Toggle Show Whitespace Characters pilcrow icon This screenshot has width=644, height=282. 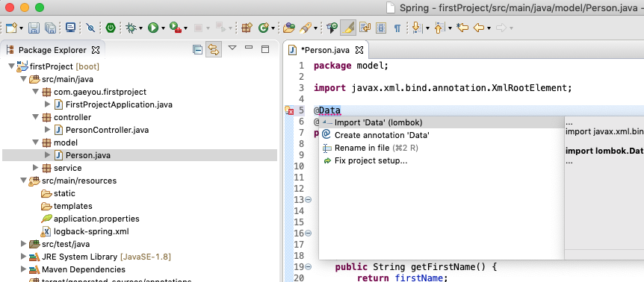tap(397, 28)
